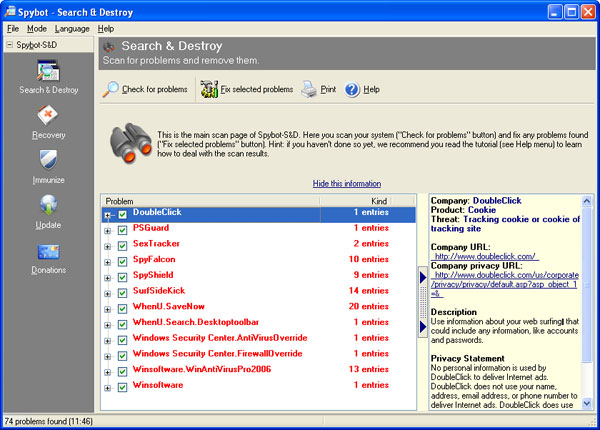600x430 pixels.
Task: Click the details pane scrollbar thumb
Action: (587, 284)
